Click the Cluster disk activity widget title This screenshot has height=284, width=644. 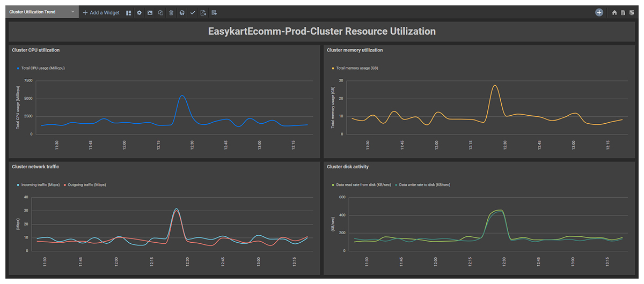(x=348, y=167)
